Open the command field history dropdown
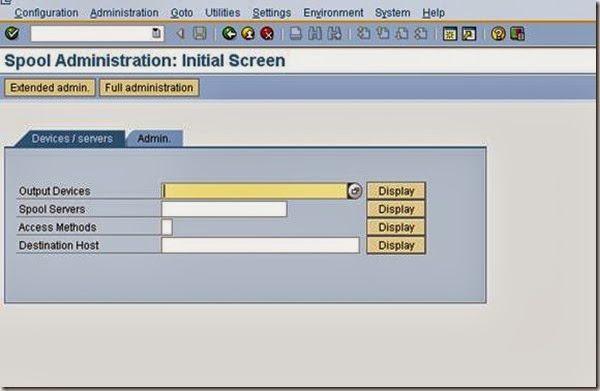Screen dimensions: 600x391 [x=156, y=34]
